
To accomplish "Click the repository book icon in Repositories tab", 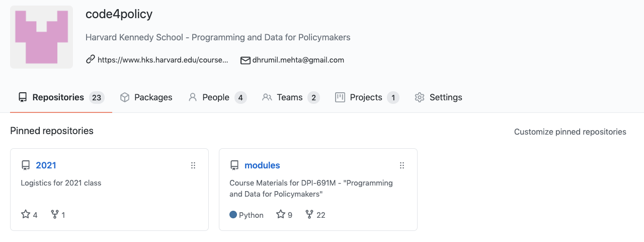I will [22, 97].
